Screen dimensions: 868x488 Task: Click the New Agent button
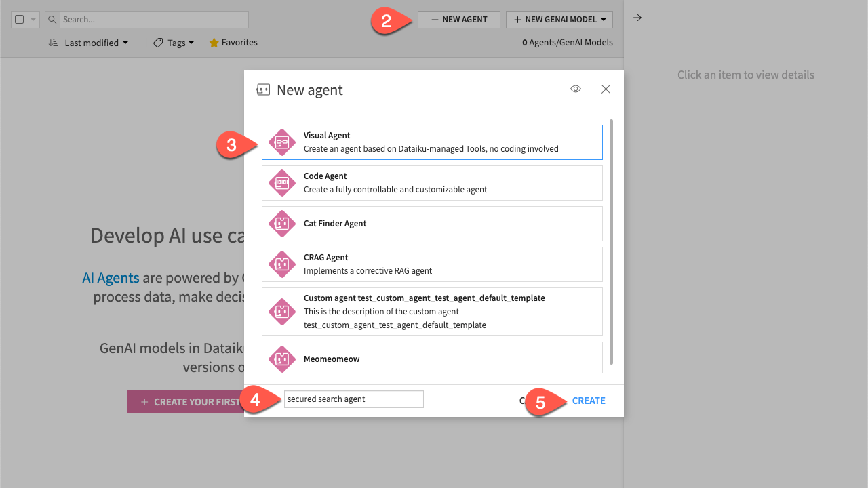coord(458,19)
